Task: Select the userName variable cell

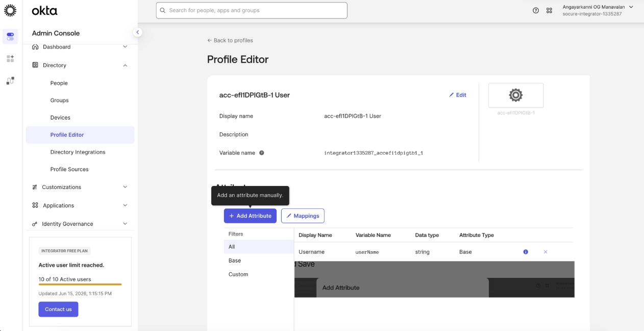Action: click(x=367, y=252)
